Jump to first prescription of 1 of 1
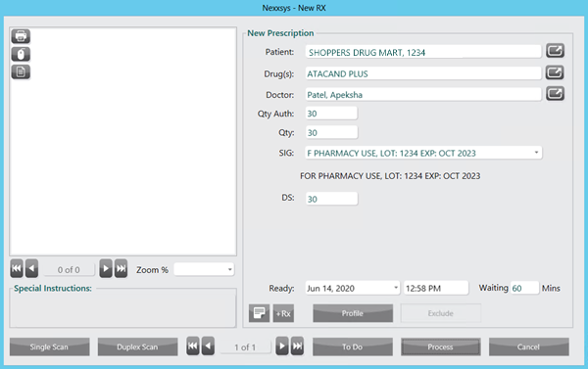 coord(193,346)
